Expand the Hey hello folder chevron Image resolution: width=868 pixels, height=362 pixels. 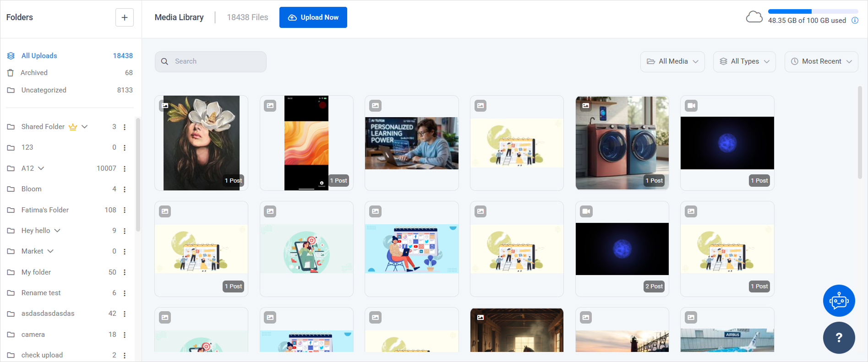[57, 231]
